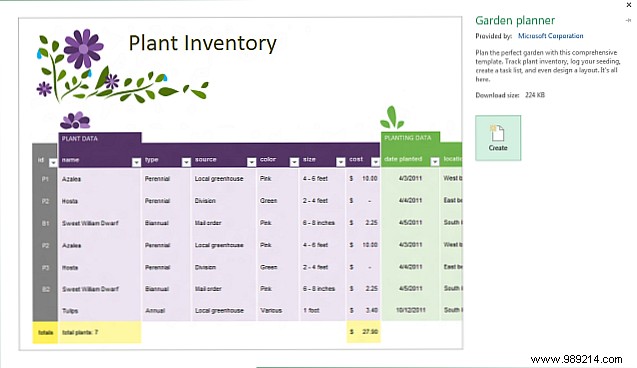This screenshot has width=637, height=368.
Task: Click the PLANTING DATA section header
Action: coord(410,138)
